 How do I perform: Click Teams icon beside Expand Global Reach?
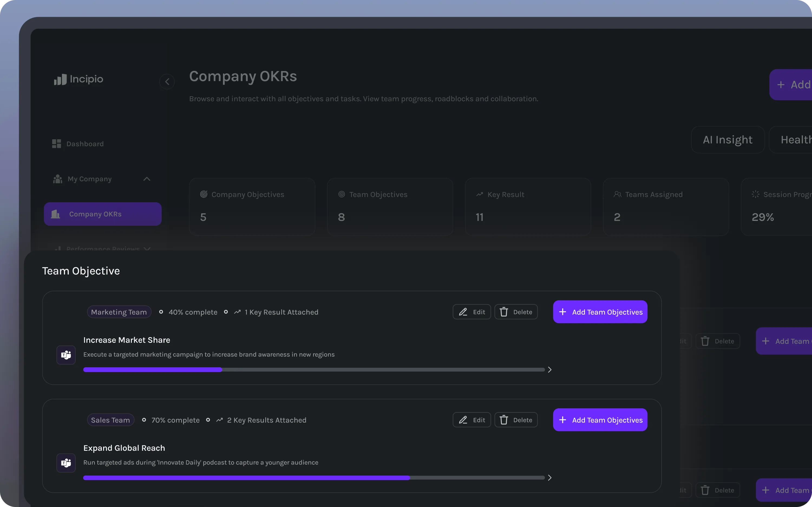point(66,463)
